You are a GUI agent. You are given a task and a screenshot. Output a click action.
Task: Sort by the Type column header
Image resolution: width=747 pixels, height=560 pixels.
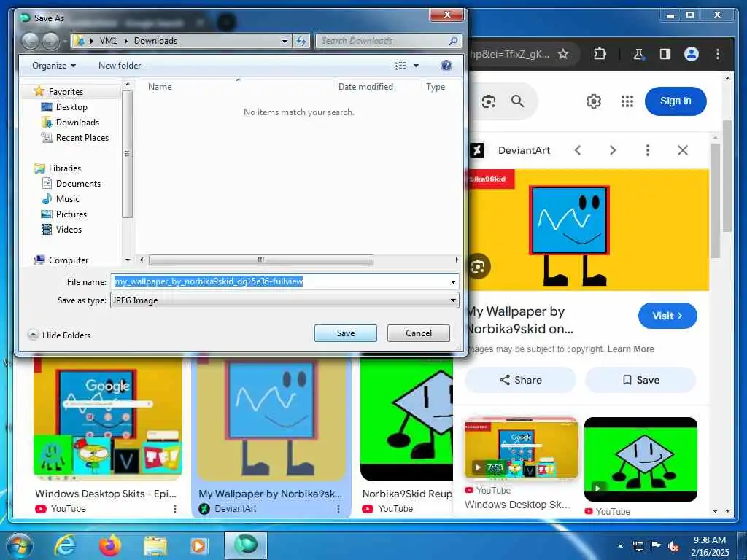coord(436,87)
